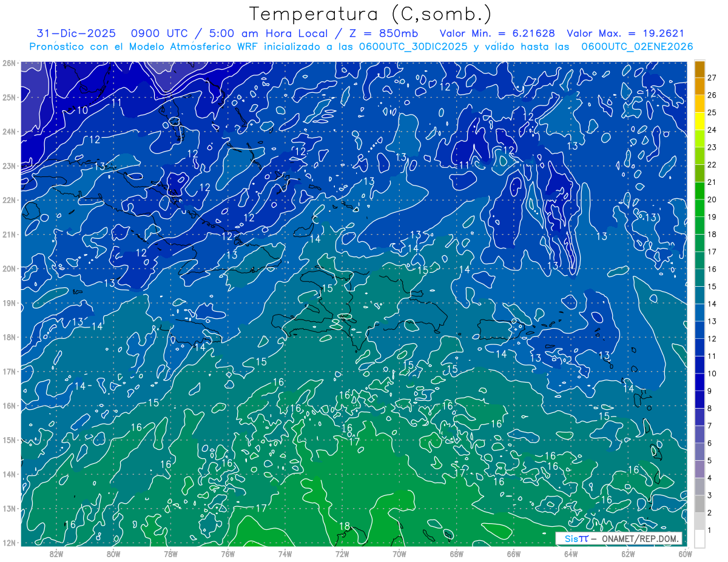Click the "74W" longitude axis label
Image resolution: width=728 pixels, height=562 pixels.
coord(285,554)
